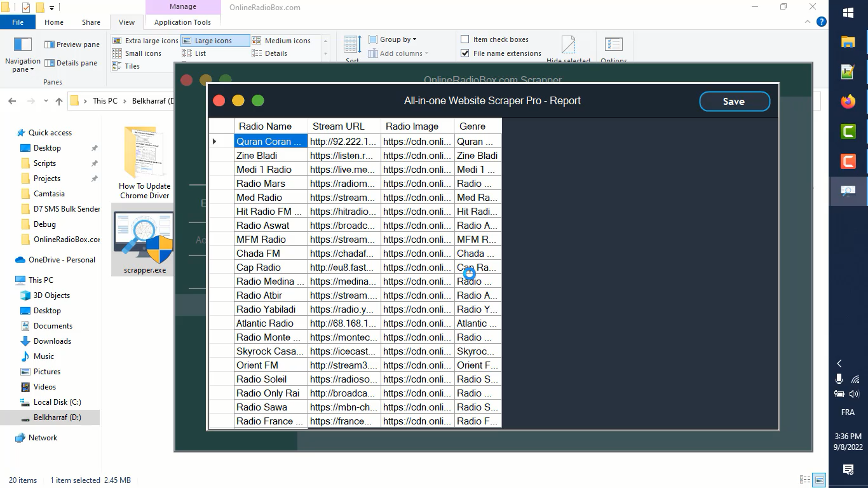
Task: Collapse the ribbon with the chevron
Action: [806, 22]
